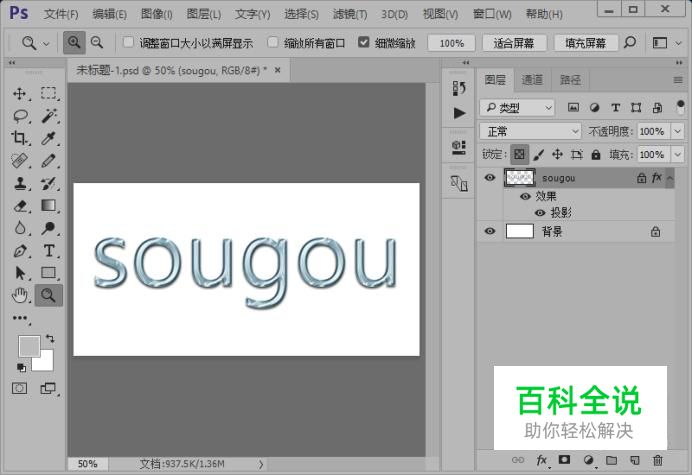Open the History panel icon
Screen dimensions: 692x475
(x=459, y=88)
